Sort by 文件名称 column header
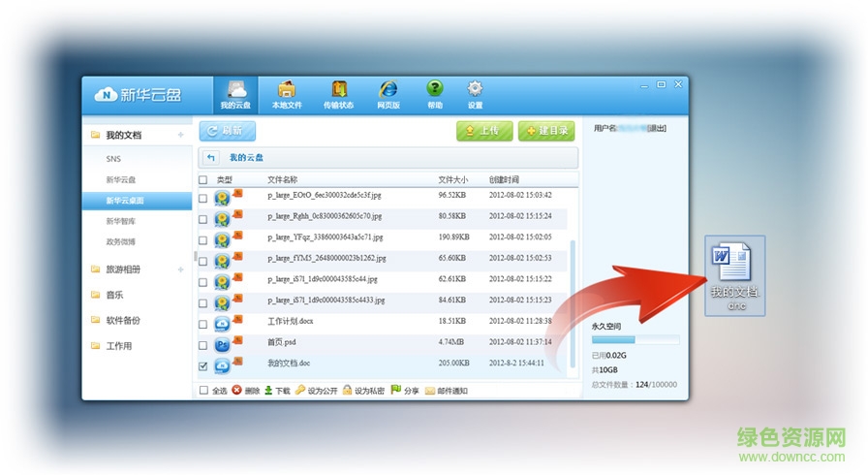Image resolution: width=868 pixels, height=475 pixels. pos(282,180)
